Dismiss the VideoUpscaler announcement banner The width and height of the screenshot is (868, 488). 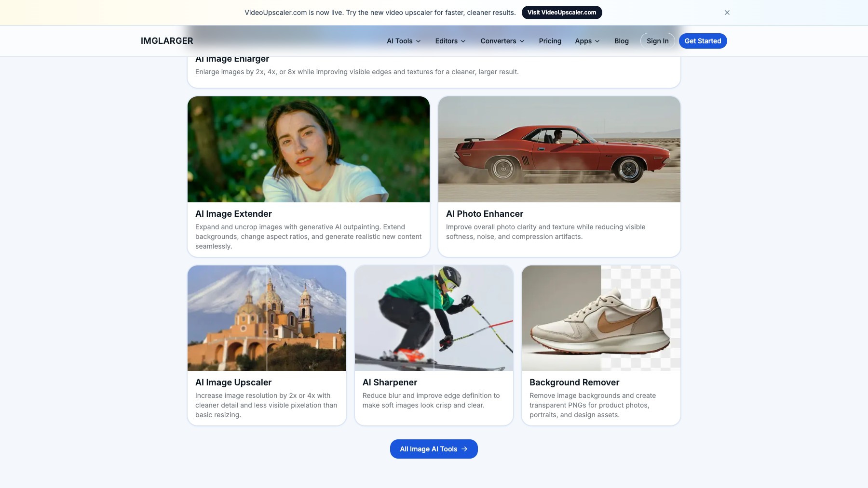click(x=727, y=13)
